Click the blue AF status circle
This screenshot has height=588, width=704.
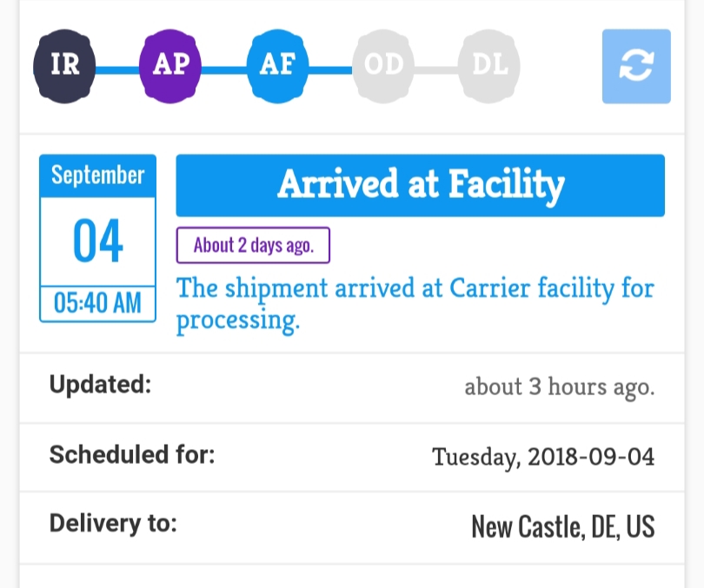(x=278, y=66)
